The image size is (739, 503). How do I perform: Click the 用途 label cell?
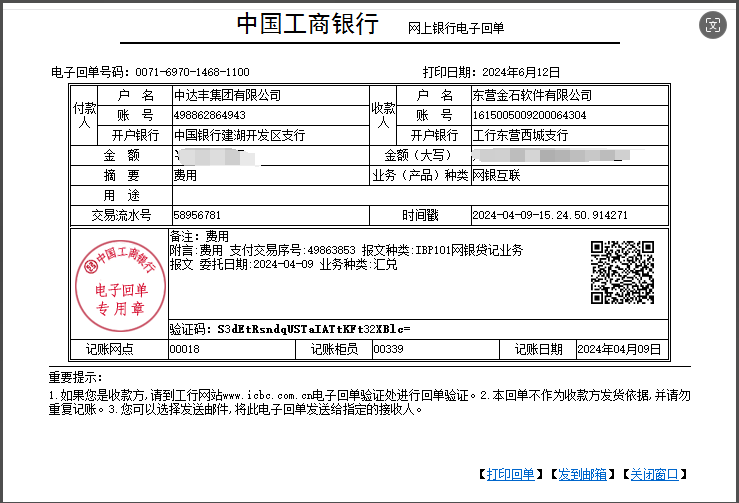click(121, 195)
